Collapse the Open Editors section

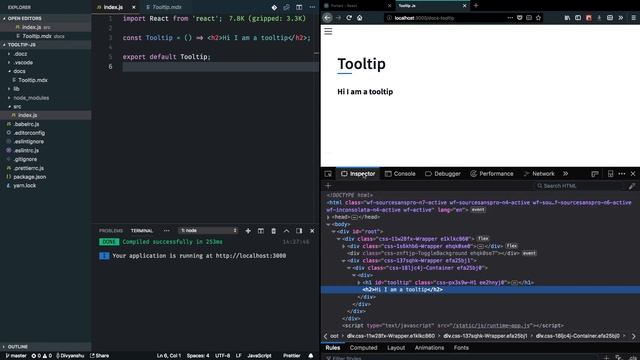pos(46,18)
